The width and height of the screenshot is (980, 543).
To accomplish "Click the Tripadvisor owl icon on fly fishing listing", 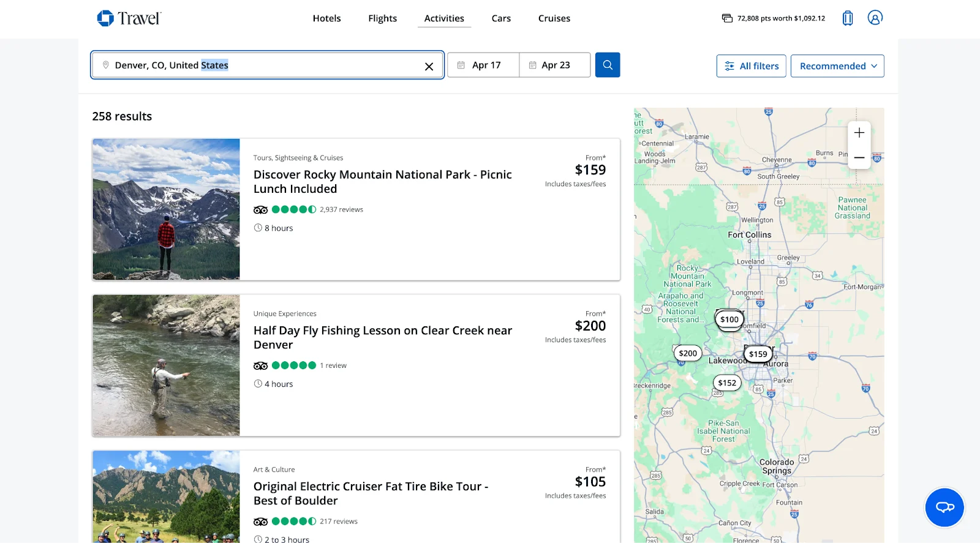I will click(x=260, y=366).
